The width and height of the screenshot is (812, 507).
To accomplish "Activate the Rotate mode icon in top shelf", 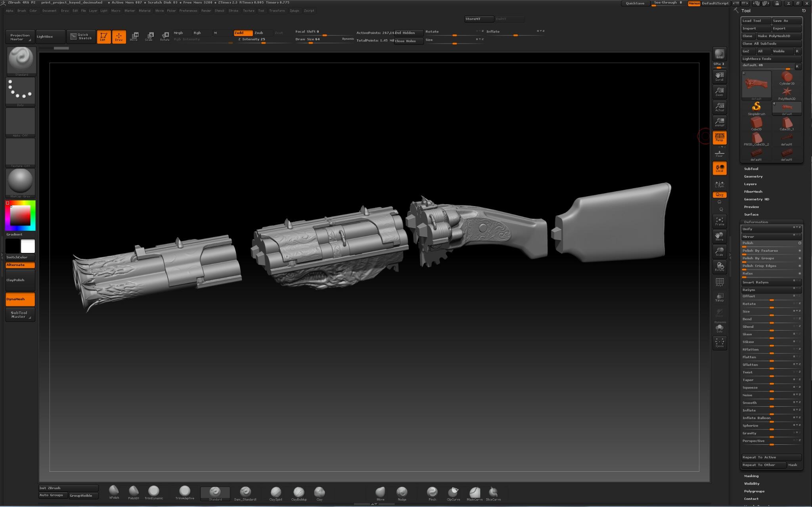I will [165, 36].
